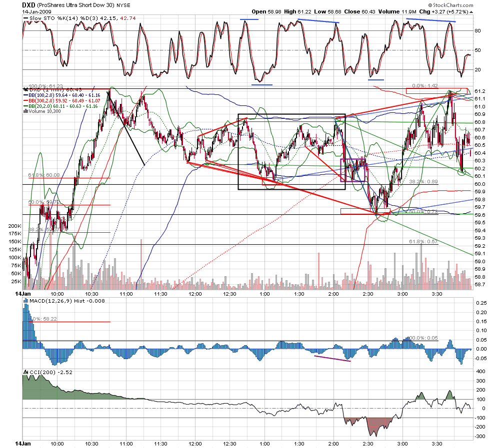
Task: Click the black line marker before 'Slow STO'
Action: 26,18
